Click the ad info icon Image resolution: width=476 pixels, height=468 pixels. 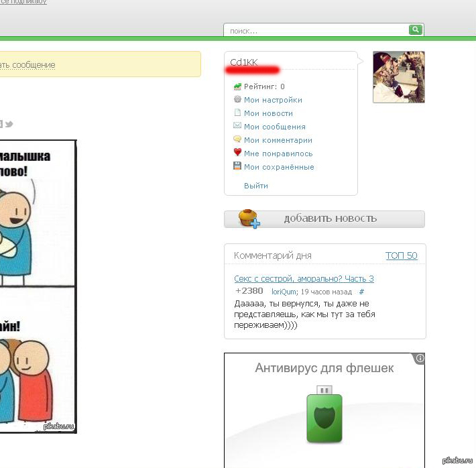420,359
